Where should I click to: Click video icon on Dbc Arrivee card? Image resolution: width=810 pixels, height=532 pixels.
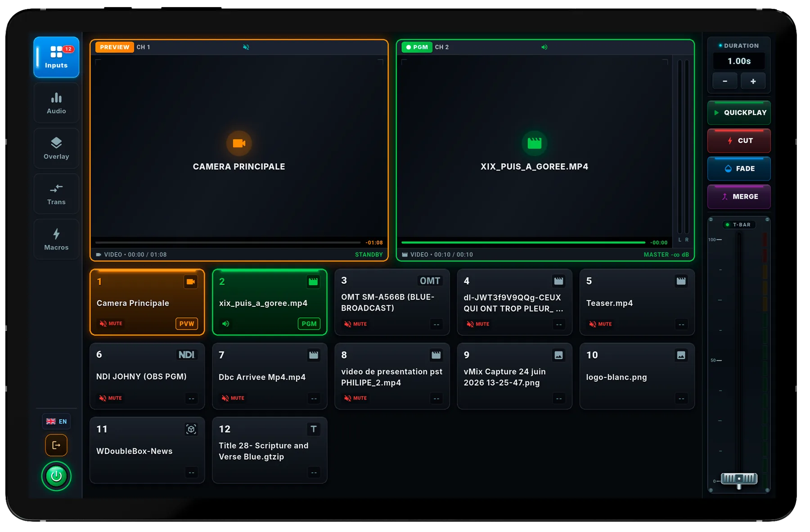(x=314, y=355)
